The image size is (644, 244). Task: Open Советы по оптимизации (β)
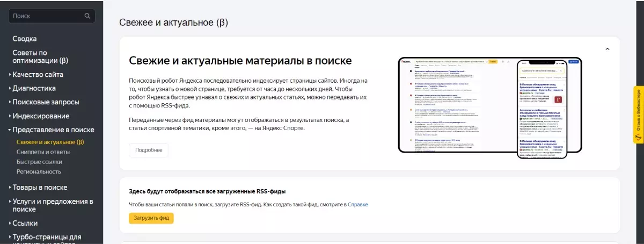[40, 56]
